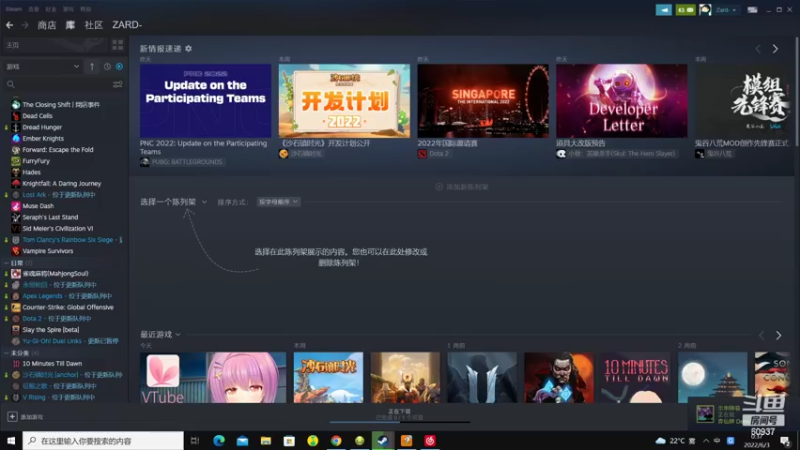Go to next news items arrow
This screenshot has width=800, height=450.
coord(776,48)
